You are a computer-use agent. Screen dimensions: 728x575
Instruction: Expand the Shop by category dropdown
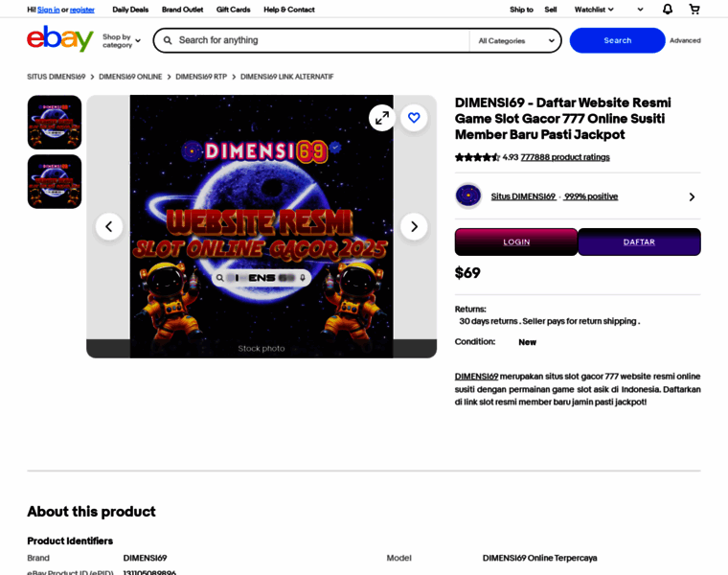pos(122,41)
